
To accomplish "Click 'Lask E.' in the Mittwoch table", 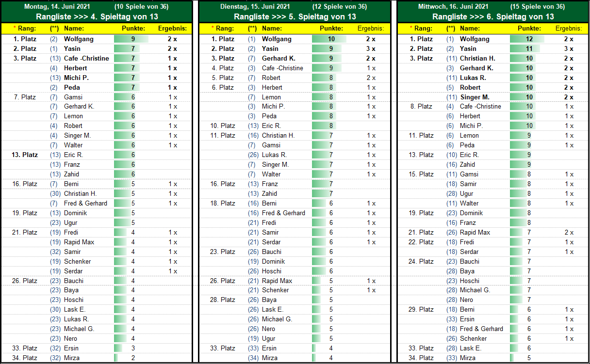I will click(470, 348).
